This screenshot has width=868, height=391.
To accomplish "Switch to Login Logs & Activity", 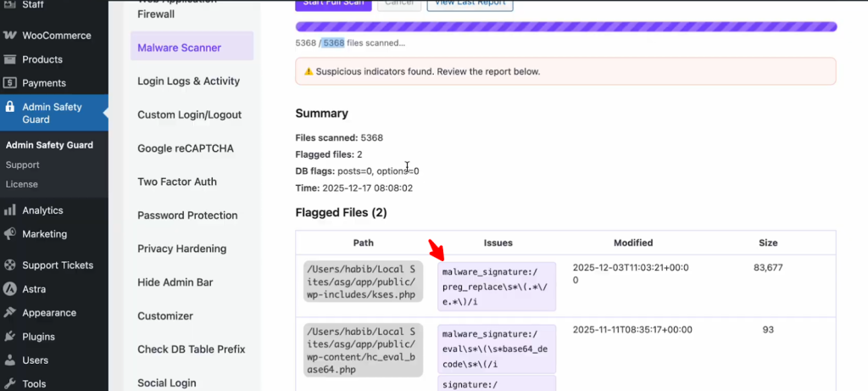I will [188, 81].
